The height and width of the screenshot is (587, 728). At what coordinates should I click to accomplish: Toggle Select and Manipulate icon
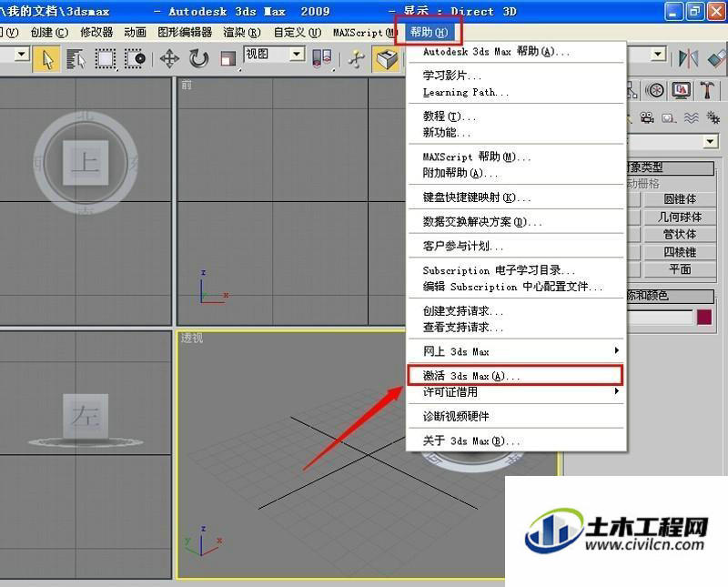(x=357, y=59)
